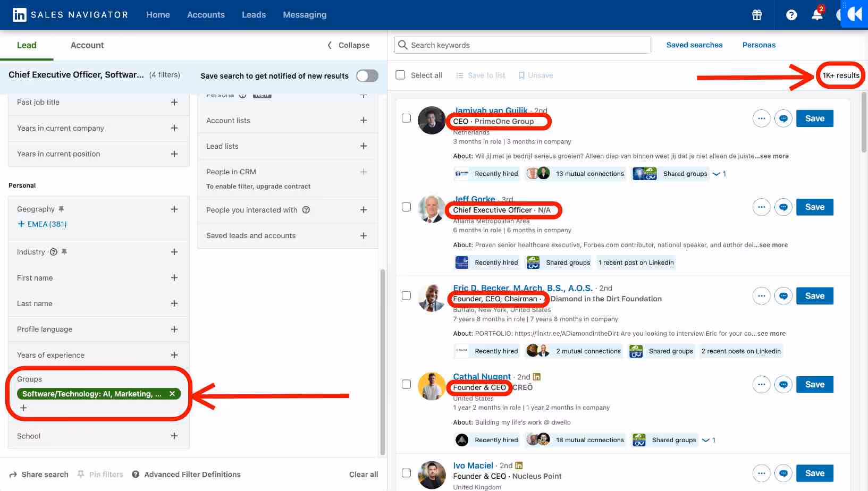This screenshot has height=491, width=868.
Task: Expand the Industry filter
Action: point(174,252)
